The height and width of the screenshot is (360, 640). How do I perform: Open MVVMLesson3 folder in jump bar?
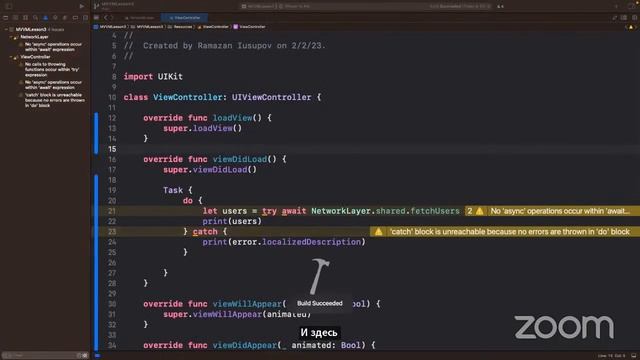pyautogui.click(x=147, y=27)
